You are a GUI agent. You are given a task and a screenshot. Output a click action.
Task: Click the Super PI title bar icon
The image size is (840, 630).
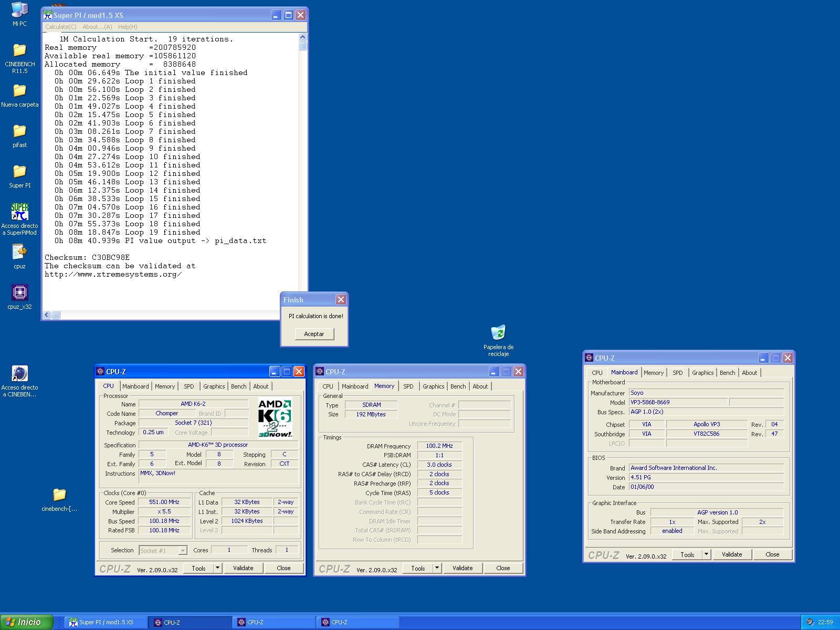tap(48, 15)
